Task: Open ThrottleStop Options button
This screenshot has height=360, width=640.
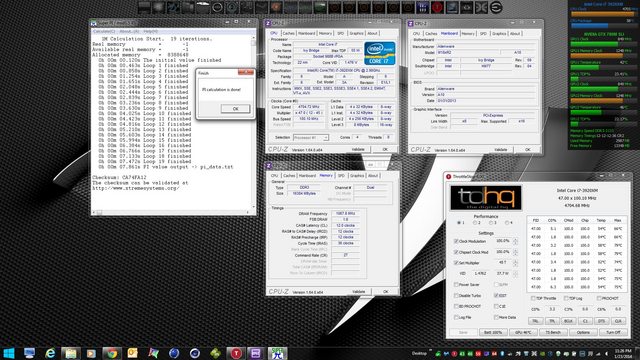Action: point(583,332)
